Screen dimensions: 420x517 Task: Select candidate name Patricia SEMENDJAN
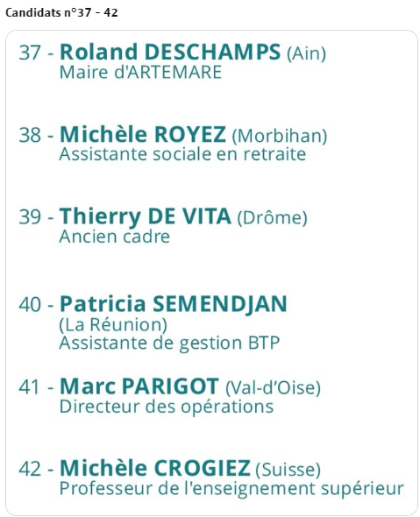(x=174, y=304)
